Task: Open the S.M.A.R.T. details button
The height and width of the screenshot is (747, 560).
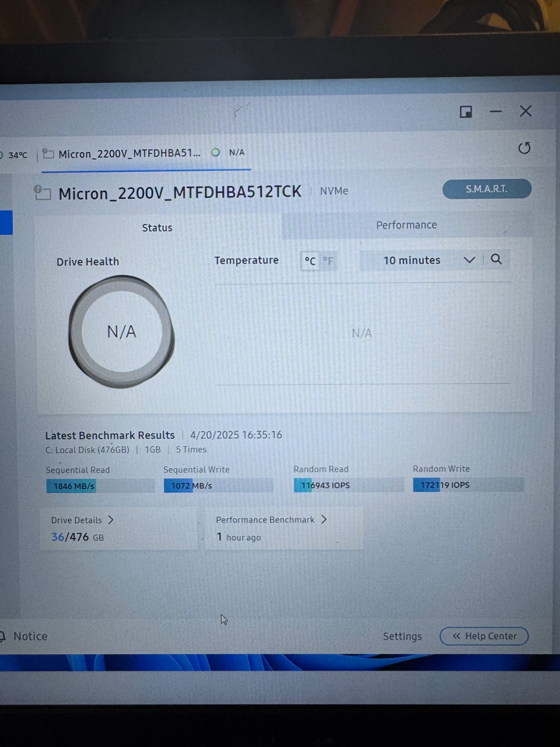Action: 487,189
